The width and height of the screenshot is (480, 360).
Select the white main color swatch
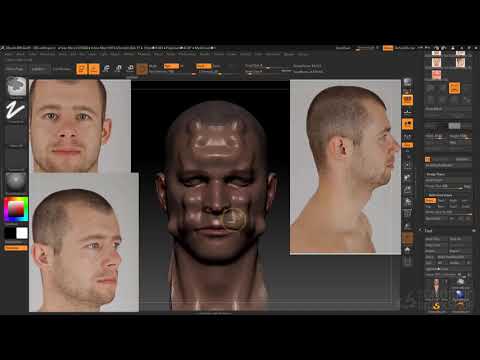pyautogui.click(x=22, y=233)
